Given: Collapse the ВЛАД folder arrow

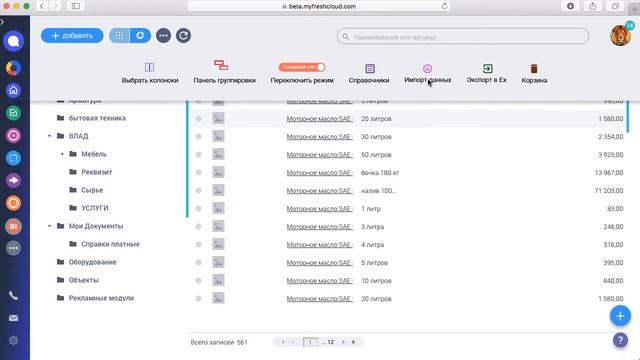Looking at the screenshot, I should [49, 136].
